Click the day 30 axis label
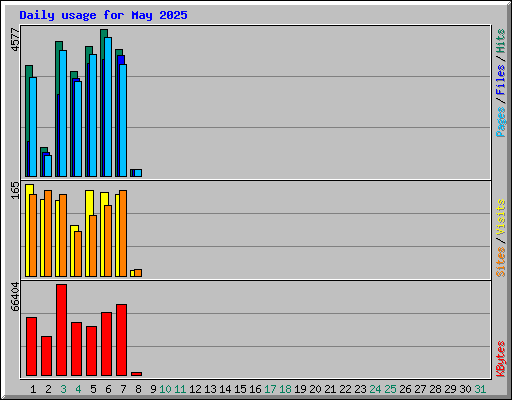This screenshot has height=400, width=512. point(465,389)
